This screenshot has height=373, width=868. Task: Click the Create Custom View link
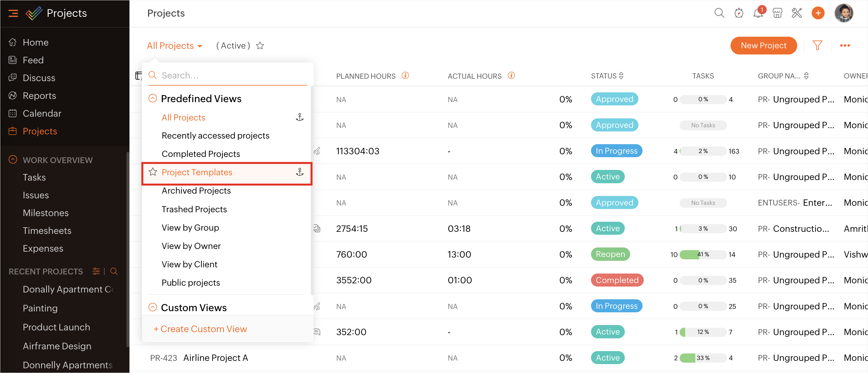coord(201,329)
